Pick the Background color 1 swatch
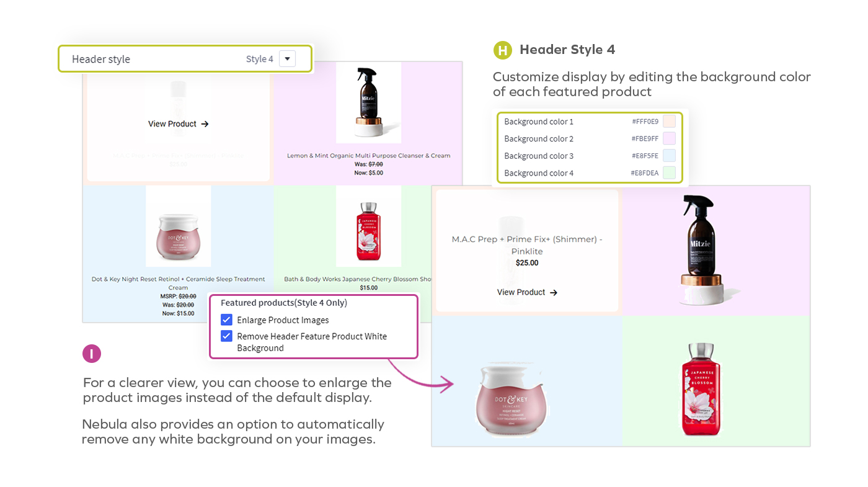Viewport: 868px width, 487px height. point(669,121)
